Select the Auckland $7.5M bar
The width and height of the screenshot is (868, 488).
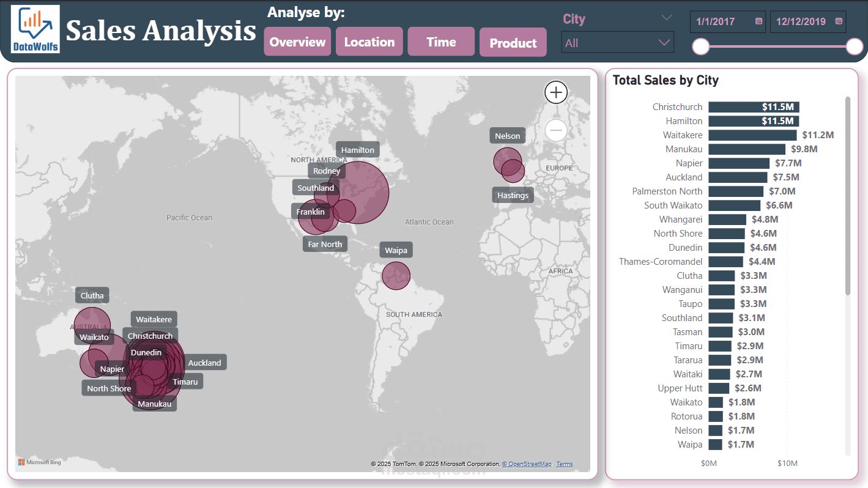pyautogui.click(x=738, y=177)
